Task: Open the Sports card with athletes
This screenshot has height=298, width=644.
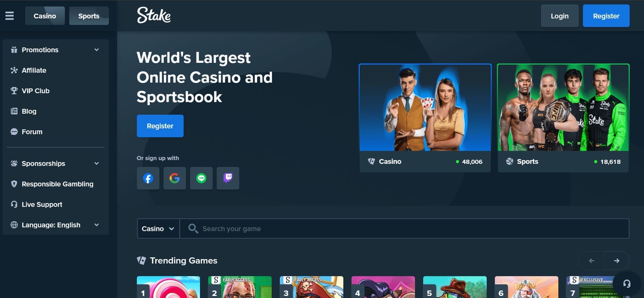Action: coord(563,118)
